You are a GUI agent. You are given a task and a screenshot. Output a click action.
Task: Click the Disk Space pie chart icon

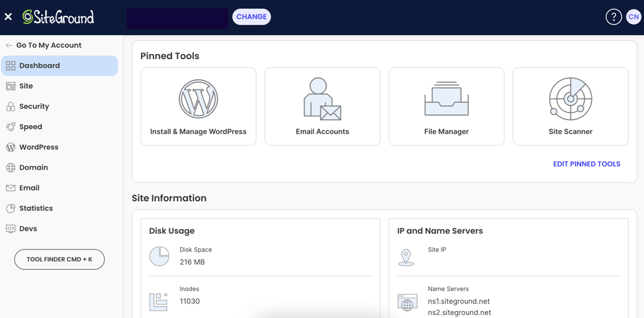coord(159,256)
